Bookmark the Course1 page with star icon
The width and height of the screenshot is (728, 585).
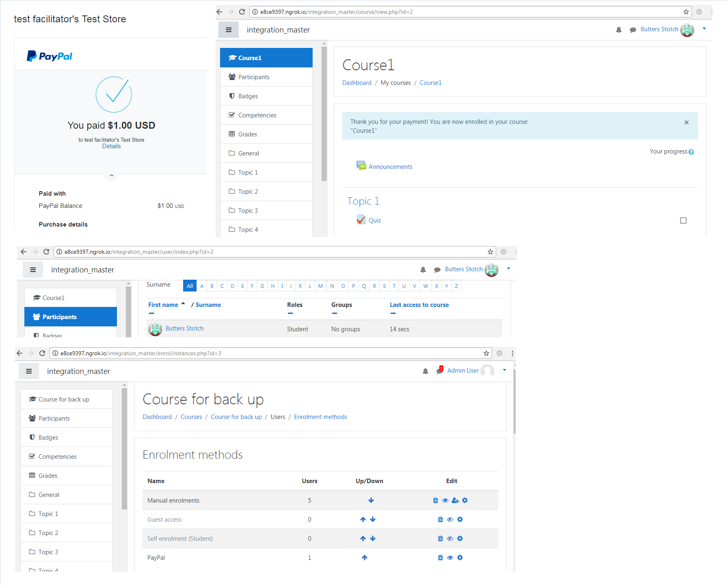(686, 12)
